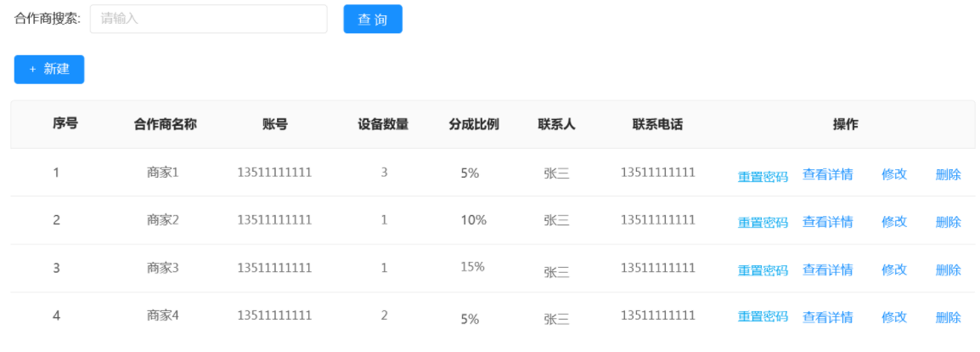
Task: Click device count 2 in 商家4 row
Action: [x=384, y=315]
